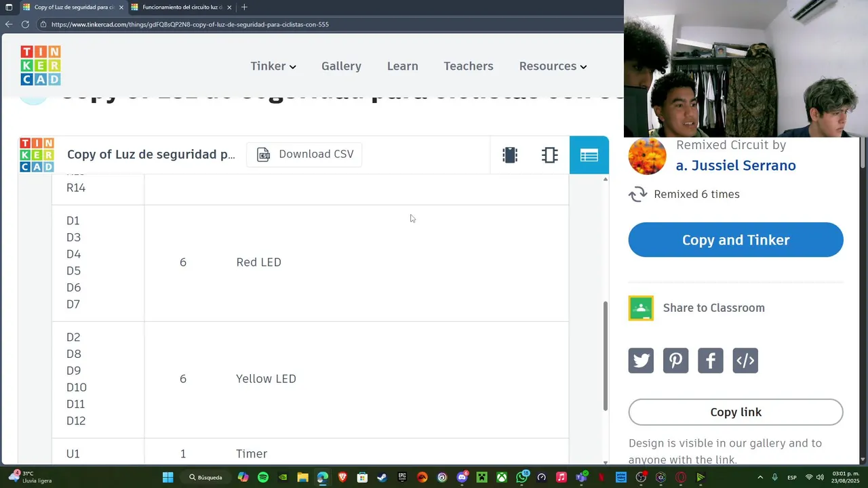
Task: Switch to schematic view chip icon
Action: (x=550, y=155)
